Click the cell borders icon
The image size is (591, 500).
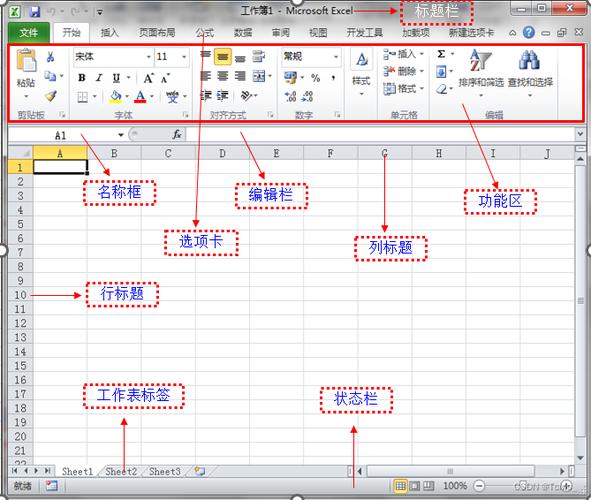pos(83,97)
